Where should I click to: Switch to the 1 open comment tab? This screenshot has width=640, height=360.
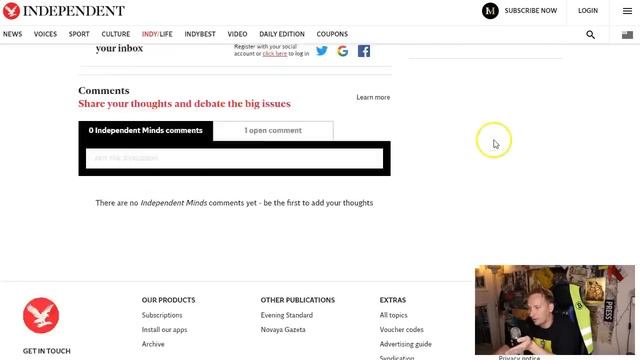(x=273, y=131)
